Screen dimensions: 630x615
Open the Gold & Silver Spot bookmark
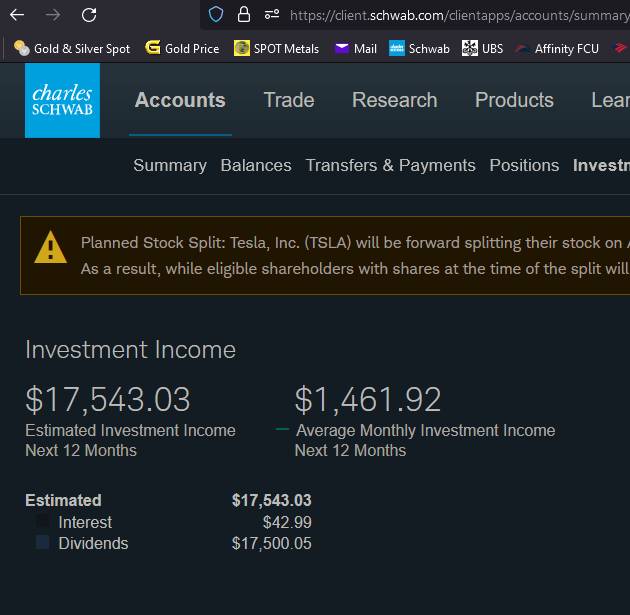pyautogui.click(x=72, y=48)
